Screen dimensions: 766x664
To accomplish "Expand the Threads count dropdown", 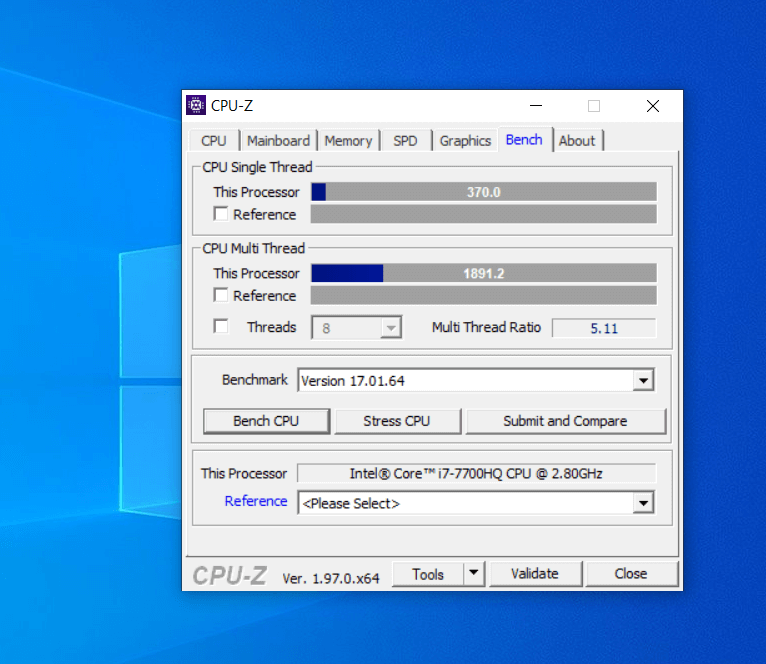I will tap(391, 328).
